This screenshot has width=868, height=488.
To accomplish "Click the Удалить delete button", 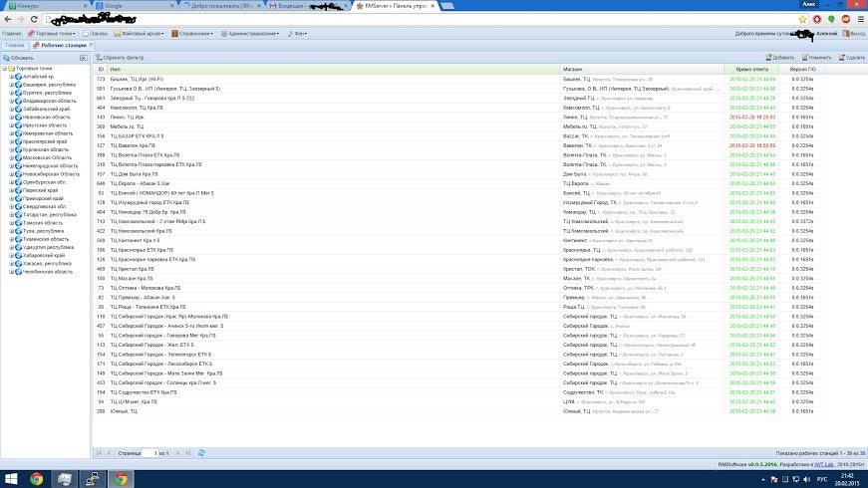I will (x=851, y=58).
